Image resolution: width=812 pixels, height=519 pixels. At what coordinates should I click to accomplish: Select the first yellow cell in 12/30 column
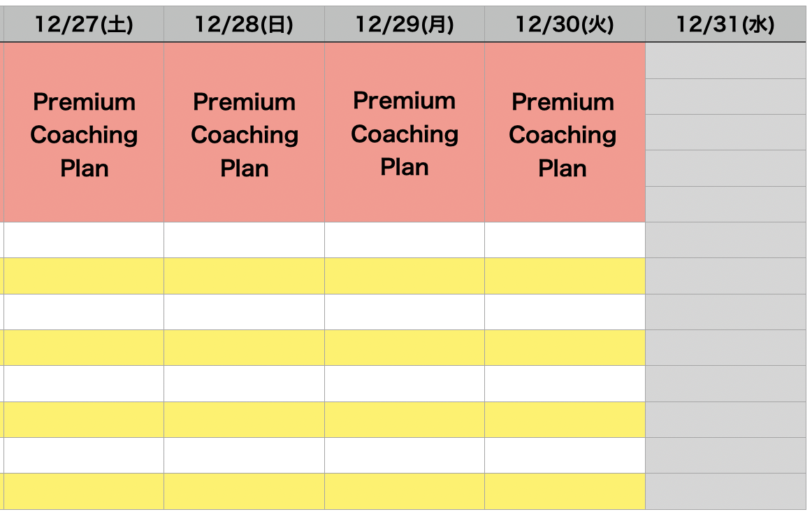[x=565, y=276]
